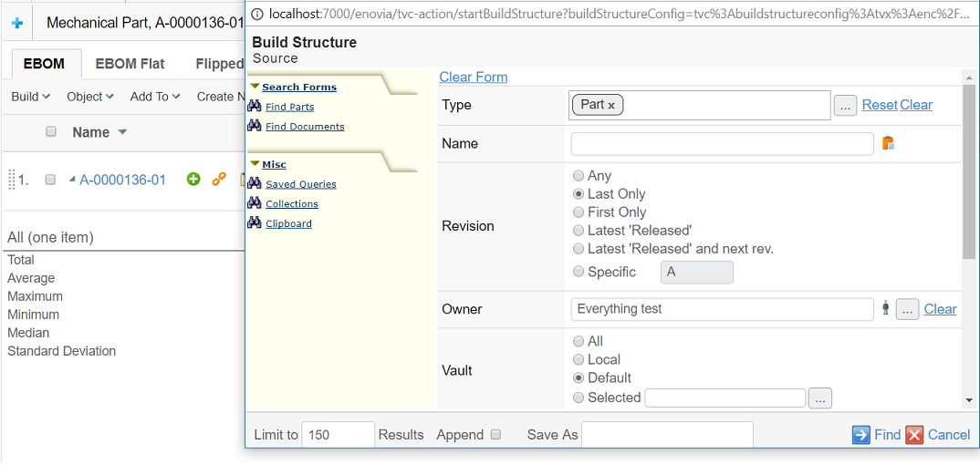Select the 'Any' revision radio button
This screenshot has width=980, height=465.
pos(579,176)
